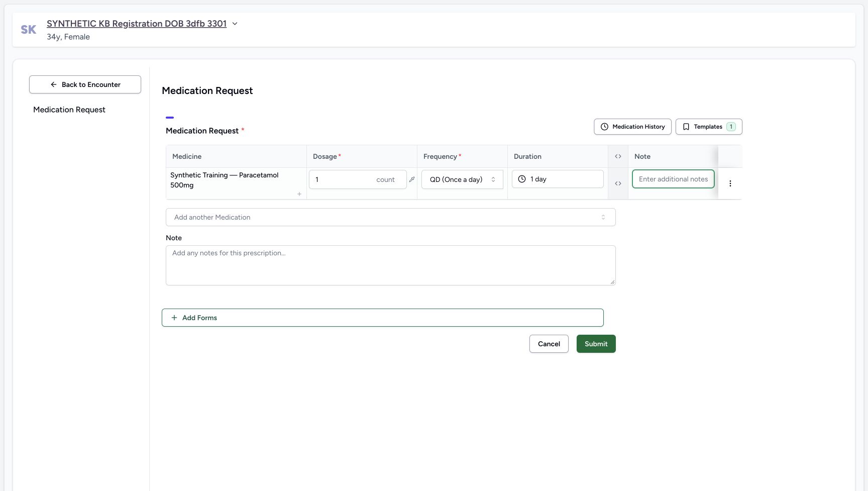The height and width of the screenshot is (491, 868).
Task: Open the Add another Medication dropdown
Action: point(391,217)
